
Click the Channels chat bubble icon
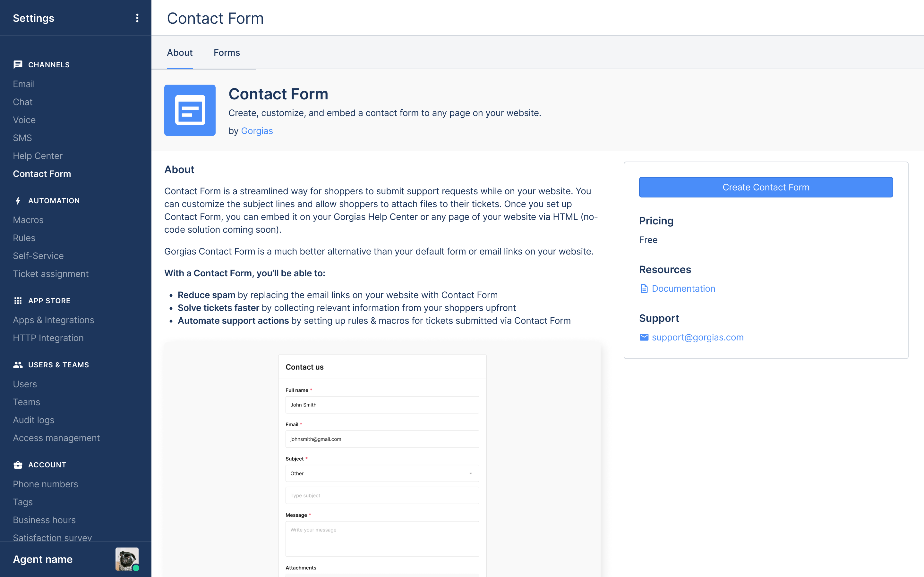(18, 64)
